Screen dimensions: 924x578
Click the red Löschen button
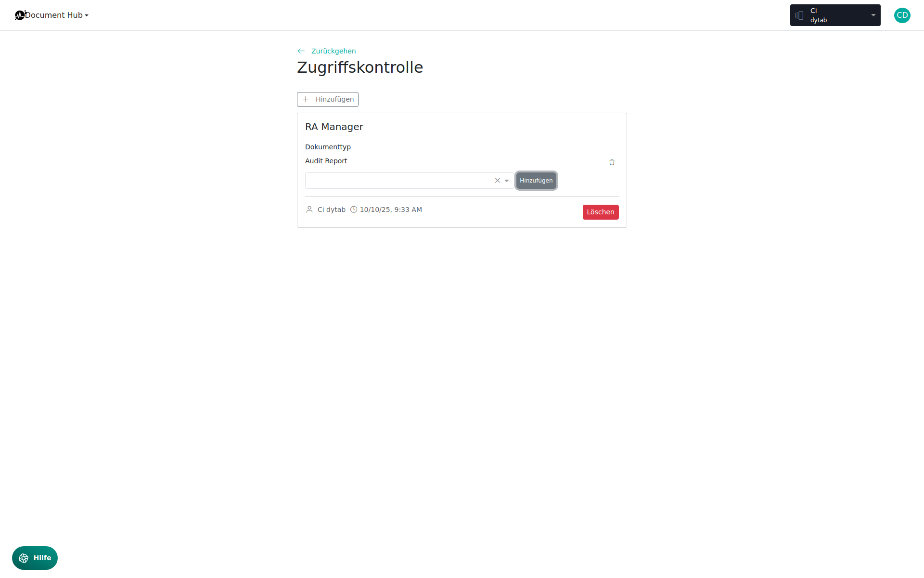(601, 212)
